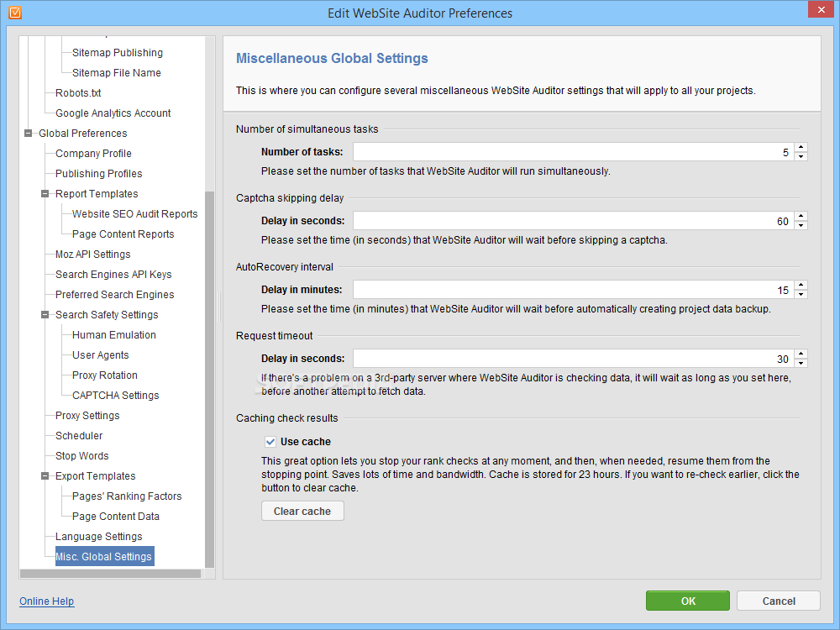
Task: Open Search Engines API Keys
Action: tap(113, 275)
